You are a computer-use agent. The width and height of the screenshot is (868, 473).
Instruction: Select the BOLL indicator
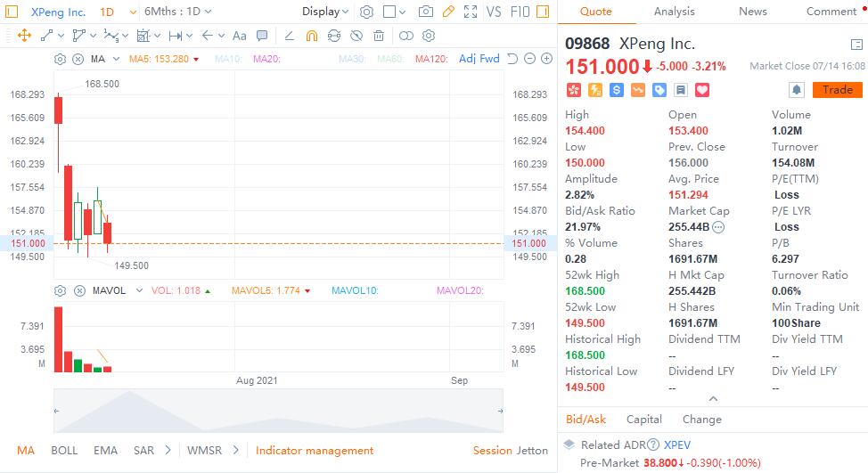pos(64,451)
